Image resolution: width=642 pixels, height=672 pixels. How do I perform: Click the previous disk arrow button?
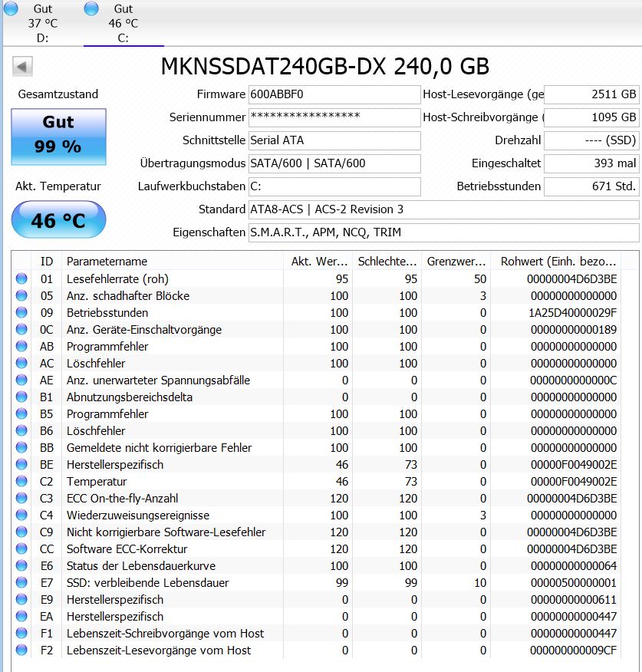22,67
